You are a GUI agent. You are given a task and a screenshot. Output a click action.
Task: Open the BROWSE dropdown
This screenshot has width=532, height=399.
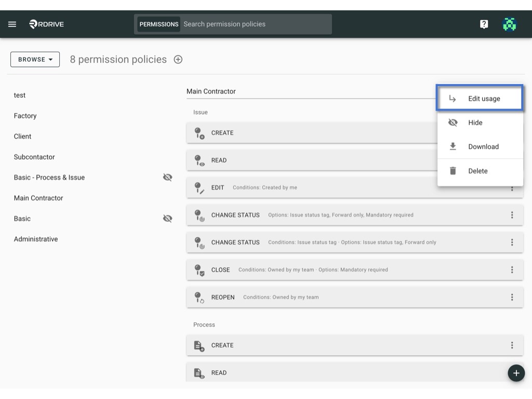click(x=35, y=59)
